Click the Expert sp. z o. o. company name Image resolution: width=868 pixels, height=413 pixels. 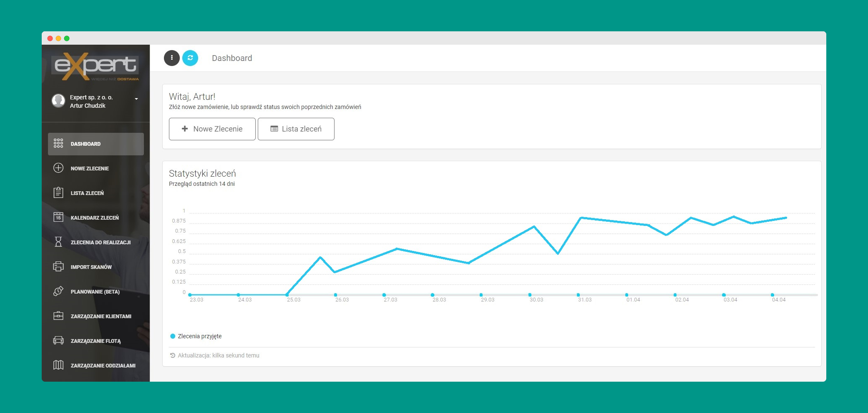point(91,97)
